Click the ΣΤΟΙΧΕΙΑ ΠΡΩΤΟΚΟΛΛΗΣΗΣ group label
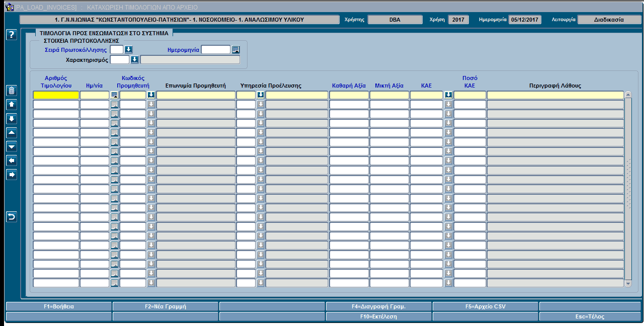Viewport: 644px width, 326px height. 81,40
